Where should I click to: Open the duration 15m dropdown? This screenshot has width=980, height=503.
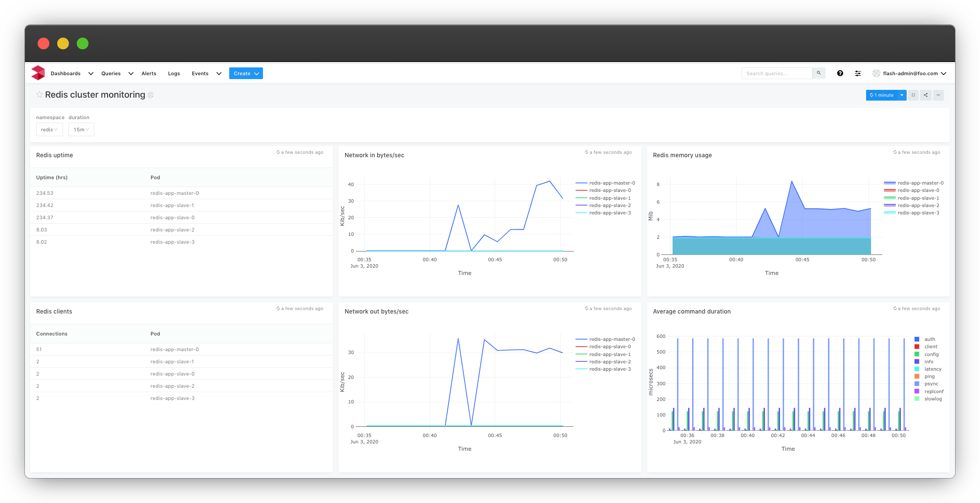click(x=81, y=129)
